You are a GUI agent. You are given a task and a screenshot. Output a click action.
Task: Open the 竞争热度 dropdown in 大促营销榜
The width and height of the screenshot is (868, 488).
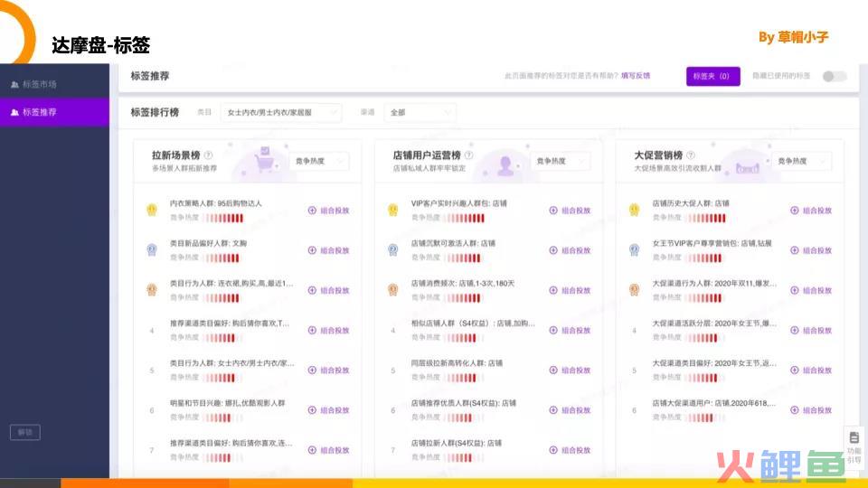(x=802, y=161)
